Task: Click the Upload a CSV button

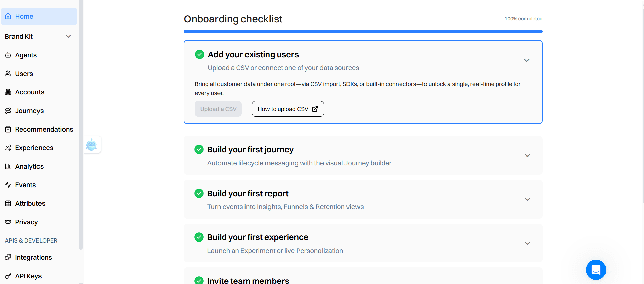Action: [218, 109]
